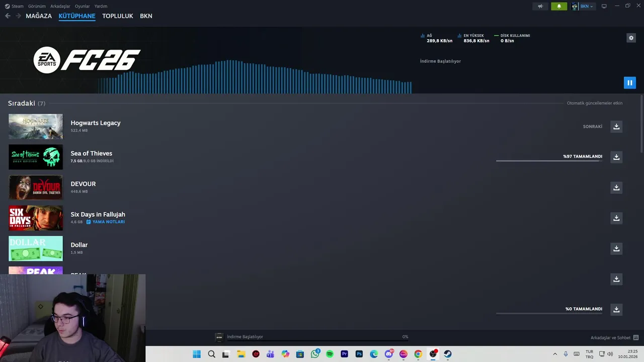
Task: Open Steam announcements megaphone icon
Action: [x=540, y=7]
